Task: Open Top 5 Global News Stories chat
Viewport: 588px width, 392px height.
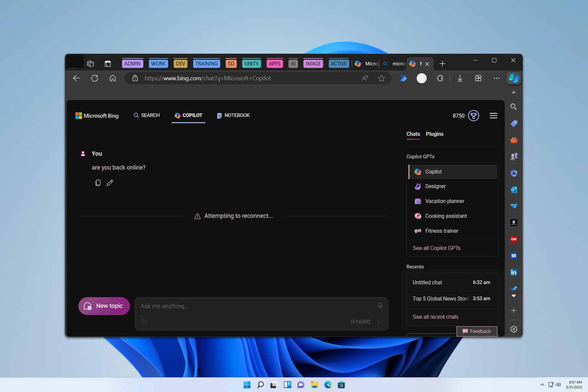Action: tap(452, 299)
